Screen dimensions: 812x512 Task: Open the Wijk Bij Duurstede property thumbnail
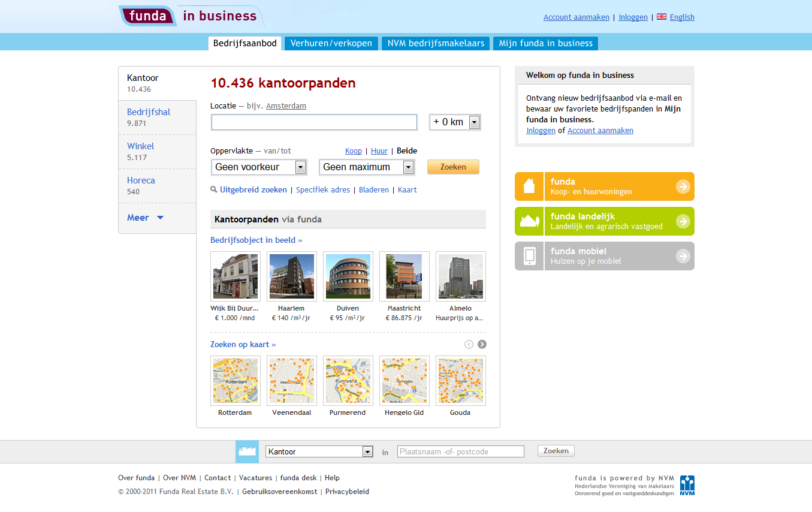(x=236, y=276)
